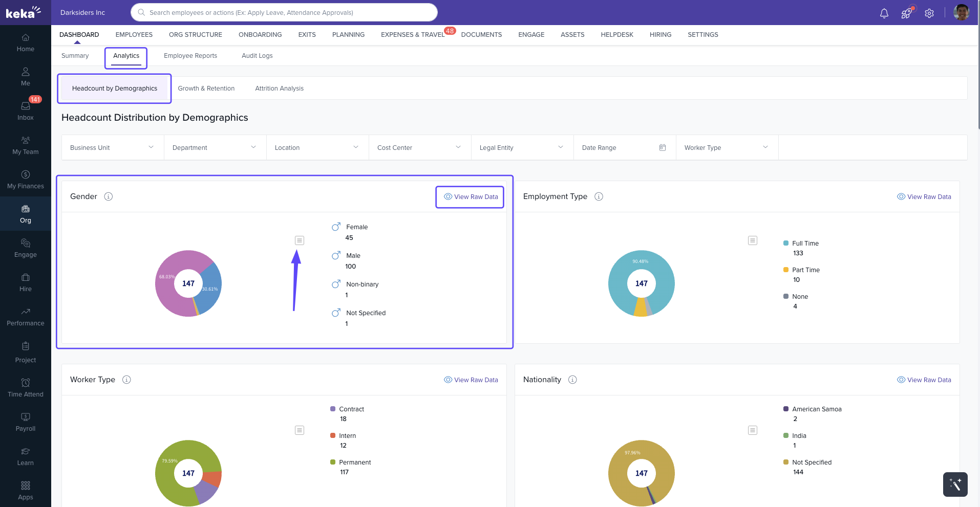Screen dimensions: 980x507
Task: Click the magic wand assistant button
Action: coord(955,484)
